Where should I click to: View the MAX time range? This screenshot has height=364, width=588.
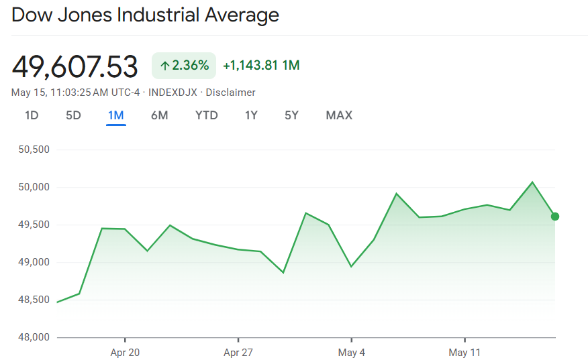pos(339,115)
